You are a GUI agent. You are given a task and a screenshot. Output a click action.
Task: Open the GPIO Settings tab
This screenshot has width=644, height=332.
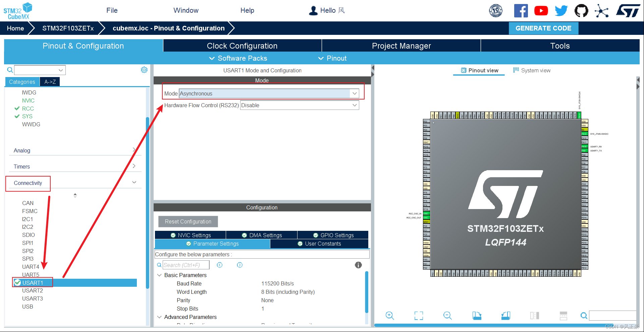tap(333, 235)
